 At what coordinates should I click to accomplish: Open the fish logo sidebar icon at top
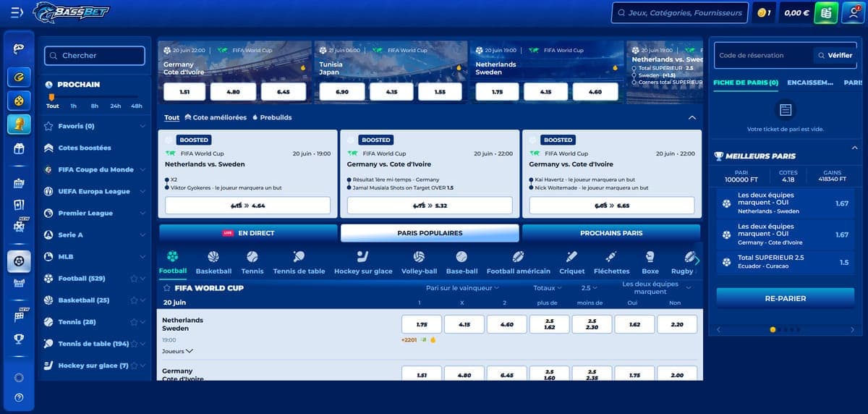pos(19,47)
